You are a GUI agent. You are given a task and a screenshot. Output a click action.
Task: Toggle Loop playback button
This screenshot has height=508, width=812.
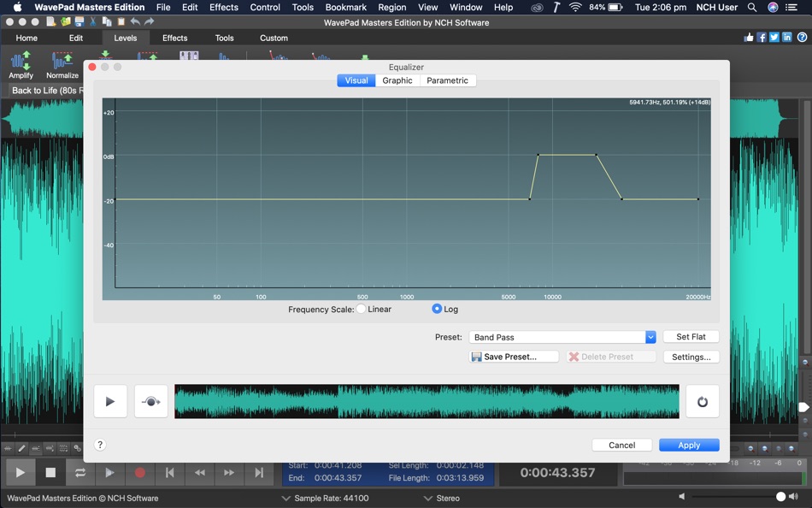[x=79, y=472]
